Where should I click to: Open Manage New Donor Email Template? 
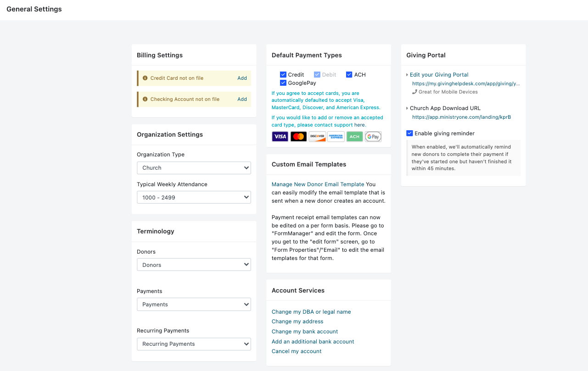tap(318, 184)
